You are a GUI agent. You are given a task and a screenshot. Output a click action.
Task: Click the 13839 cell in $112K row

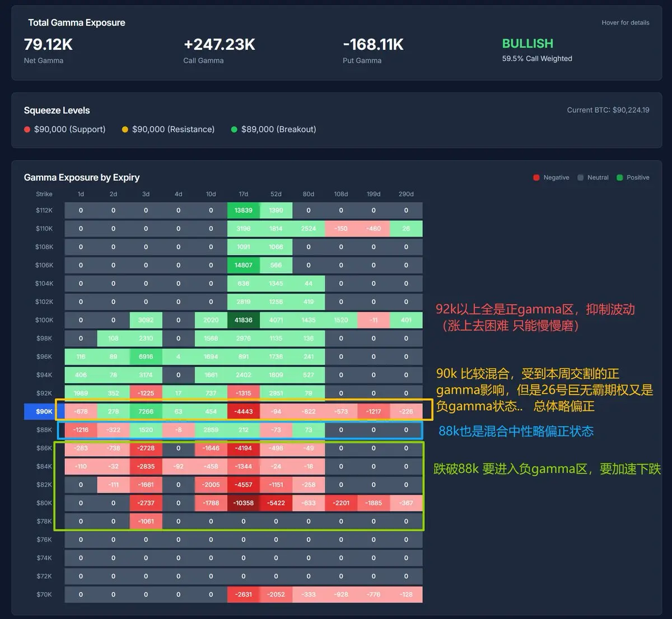[x=244, y=210]
